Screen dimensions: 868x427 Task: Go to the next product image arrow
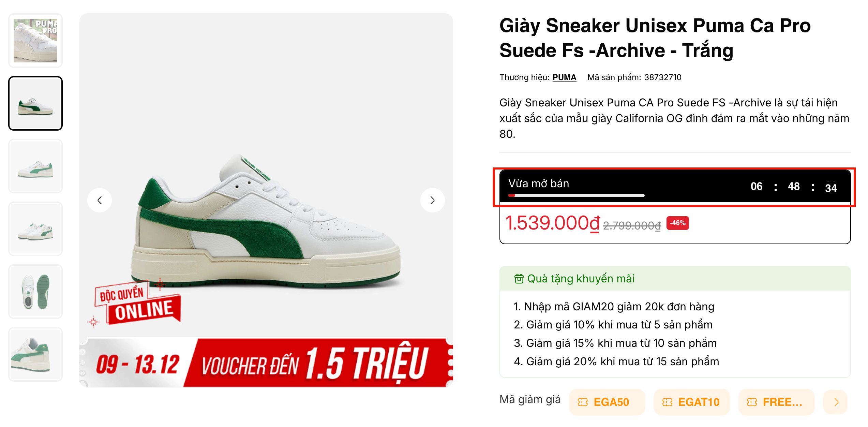[x=432, y=200]
